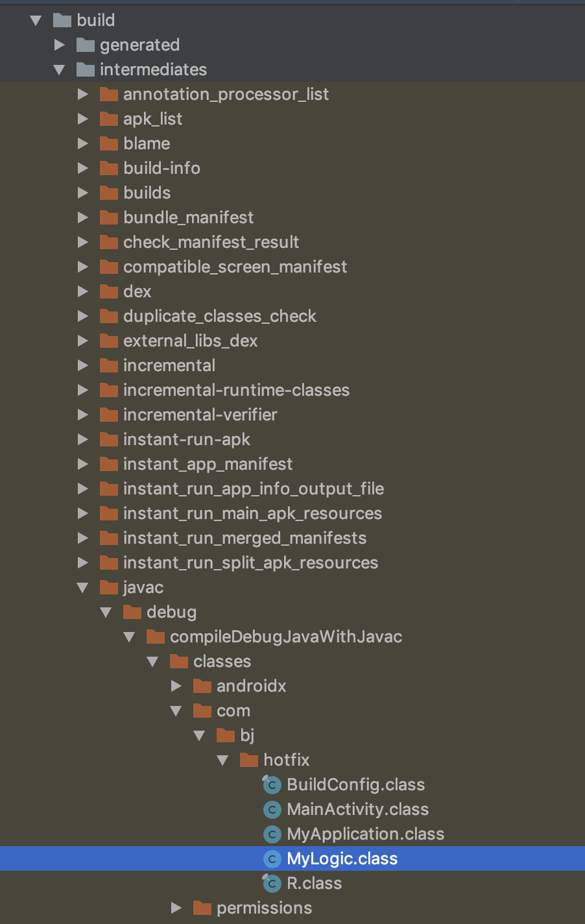Click the dex folder icon
The height and width of the screenshot is (924, 585).
tap(109, 291)
